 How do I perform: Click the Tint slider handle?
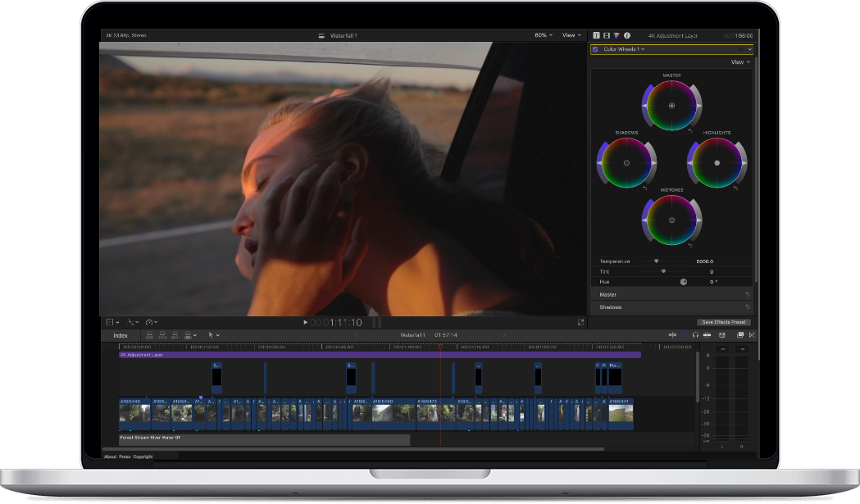[x=663, y=271]
